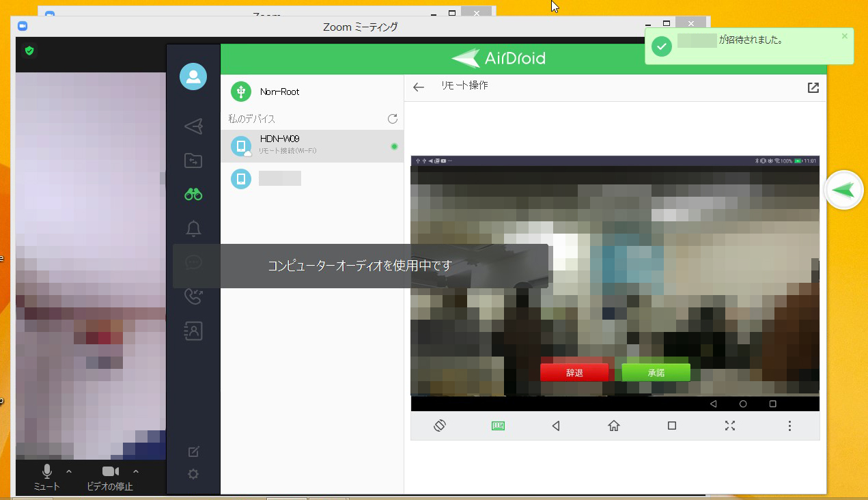Click Zoom encryption shield icon
Viewport: 868px width, 500px height.
(x=29, y=51)
